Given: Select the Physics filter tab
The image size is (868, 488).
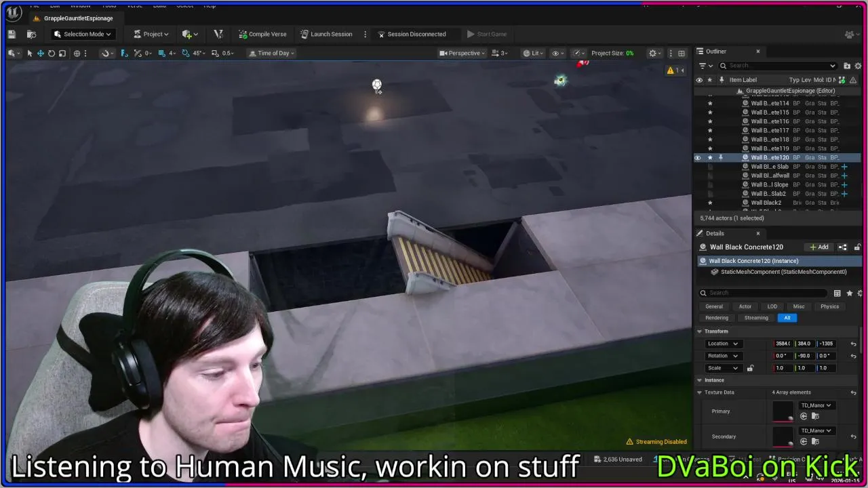Looking at the screenshot, I should pos(829,306).
